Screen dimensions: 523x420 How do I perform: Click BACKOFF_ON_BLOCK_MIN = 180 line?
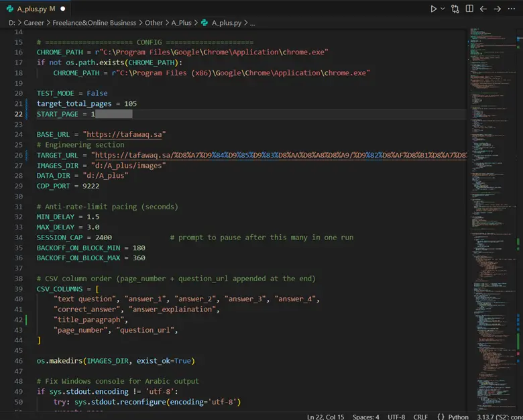[x=91, y=248]
